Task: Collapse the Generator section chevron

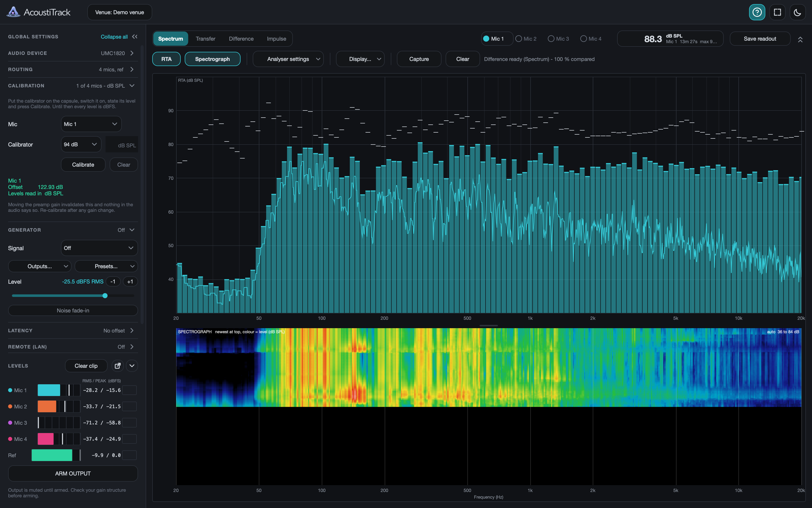Action: click(132, 230)
